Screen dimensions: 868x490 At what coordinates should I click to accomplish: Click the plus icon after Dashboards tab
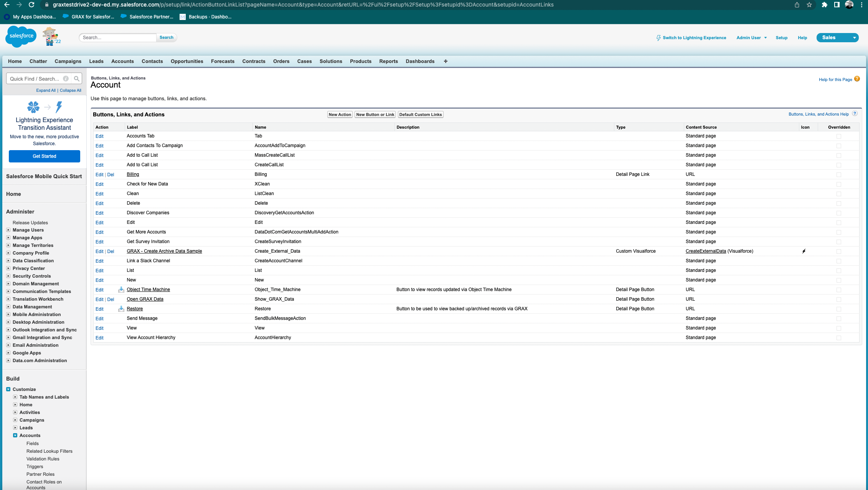pos(446,61)
